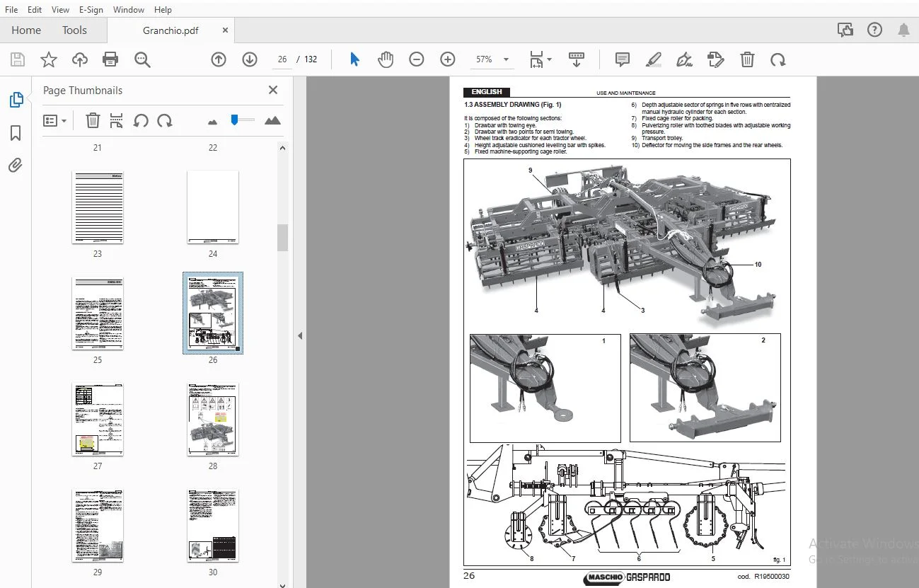Open the Attachments paperclip panel
919x588 pixels.
[16, 166]
